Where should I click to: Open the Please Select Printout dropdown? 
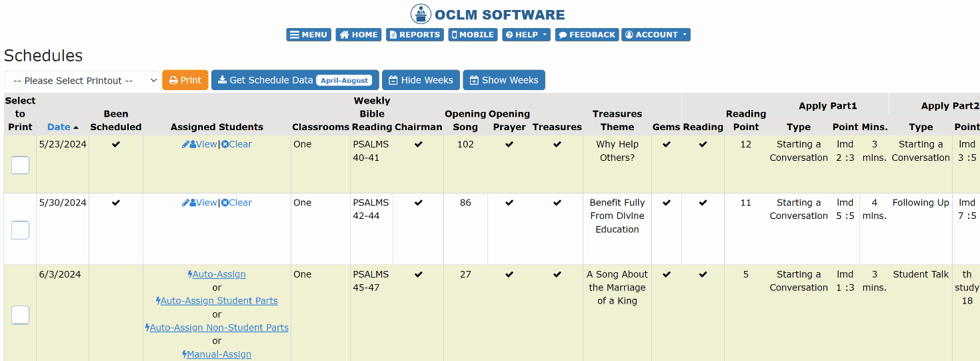[82, 81]
